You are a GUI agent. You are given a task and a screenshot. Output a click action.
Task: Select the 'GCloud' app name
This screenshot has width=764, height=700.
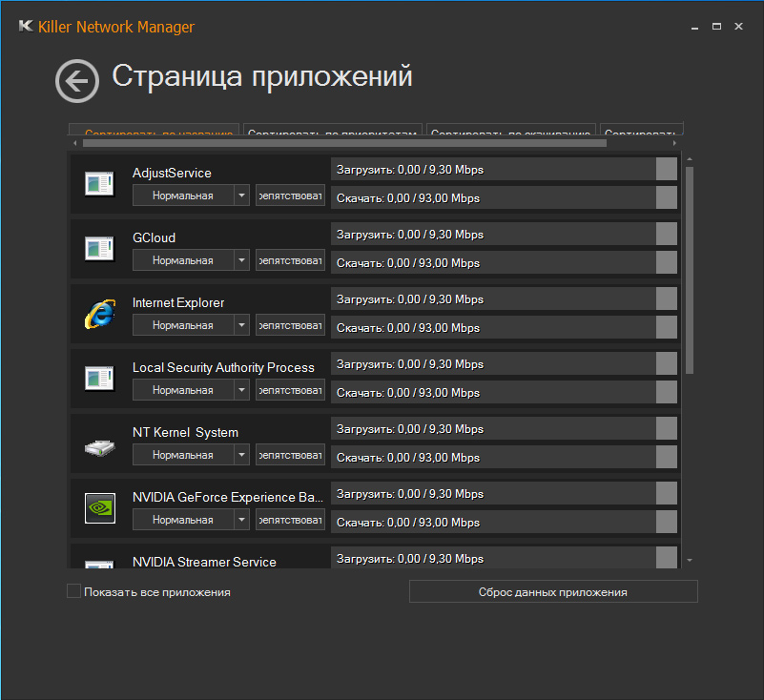pyautogui.click(x=154, y=237)
